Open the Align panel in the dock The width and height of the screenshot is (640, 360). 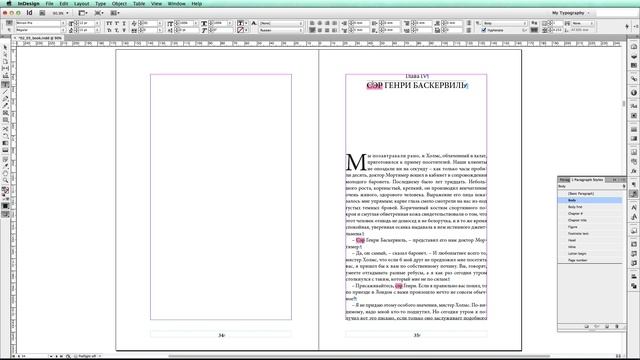coord(634,276)
